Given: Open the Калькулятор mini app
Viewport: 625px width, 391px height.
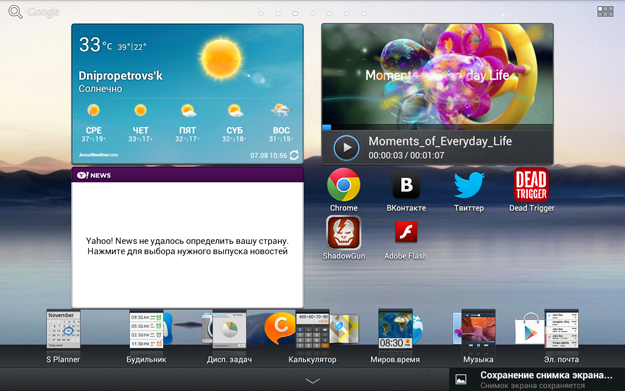Looking at the screenshot, I should (x=312, y=336).
